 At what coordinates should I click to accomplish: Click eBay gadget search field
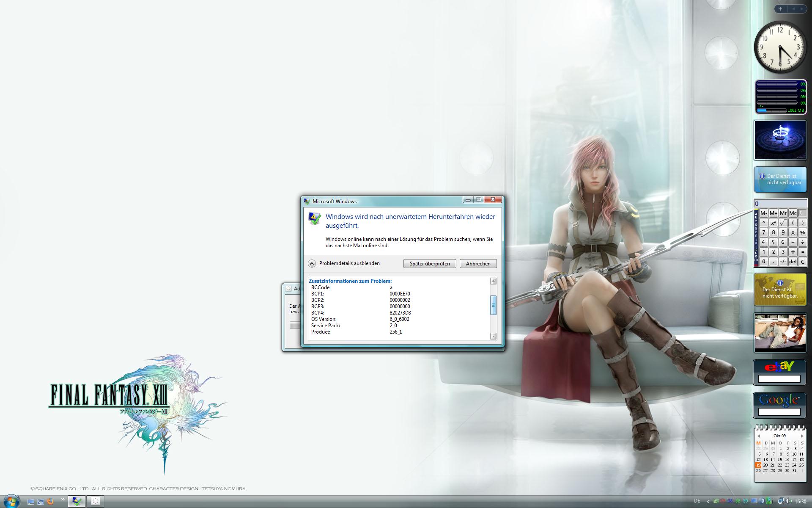pos(779,379)
